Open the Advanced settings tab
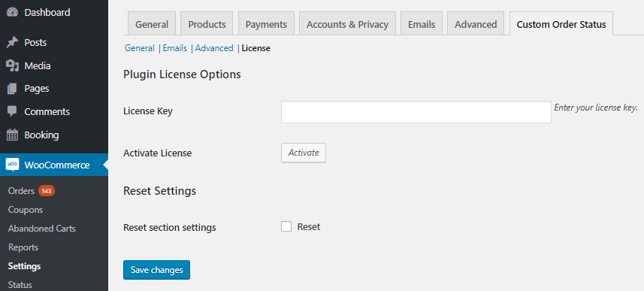Viewport: 644px width, 291px height. [x=476, y=24]
